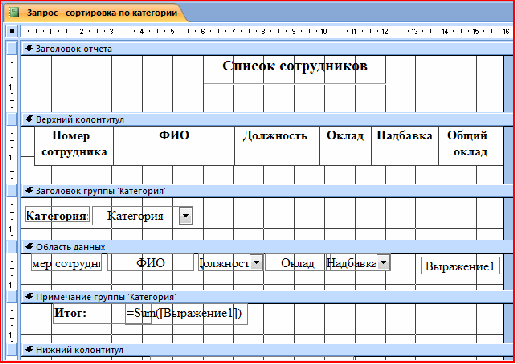This screenshot has height=364, width=516.
Task: Select the Область данных section bar
Action: coord(267,247)
